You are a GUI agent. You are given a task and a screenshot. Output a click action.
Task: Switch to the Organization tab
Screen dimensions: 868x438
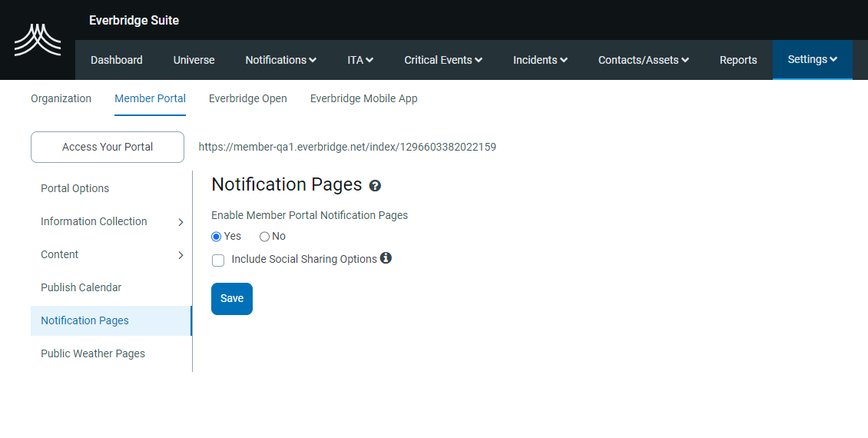coord(61,98)
